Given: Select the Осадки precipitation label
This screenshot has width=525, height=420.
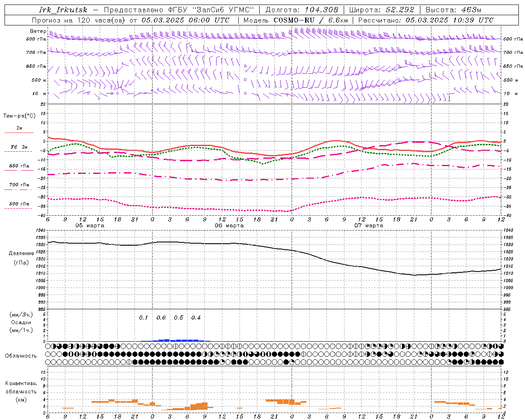Looking at the screenshot, I should (21, 322).
